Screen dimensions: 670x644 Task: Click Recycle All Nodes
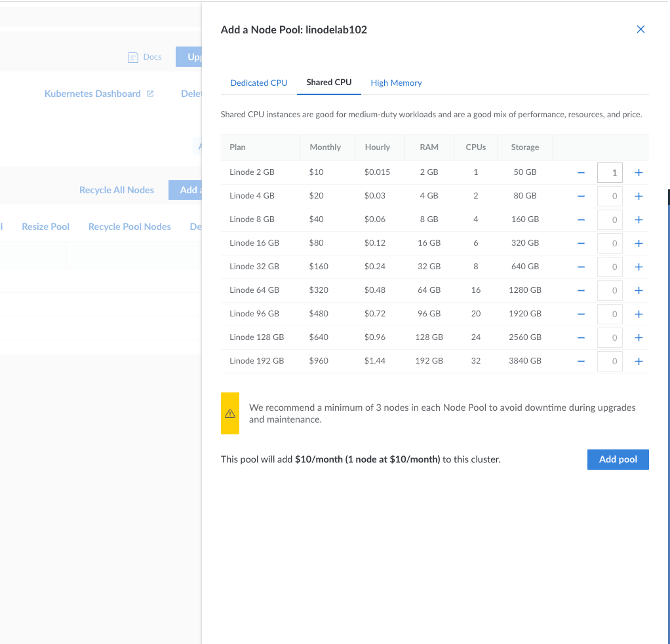point(117,190)
